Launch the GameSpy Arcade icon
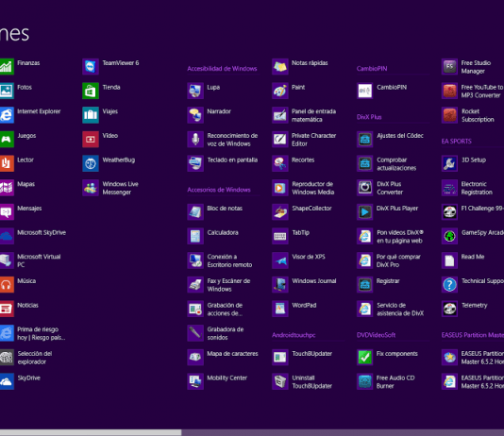Viewport: 504px width, 436px height. [x=449, y=236]
